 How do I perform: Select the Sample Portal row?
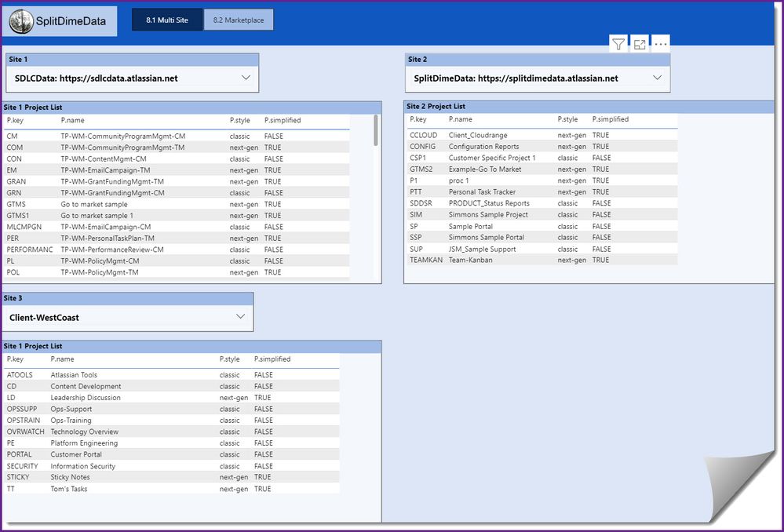click(542, 226)
